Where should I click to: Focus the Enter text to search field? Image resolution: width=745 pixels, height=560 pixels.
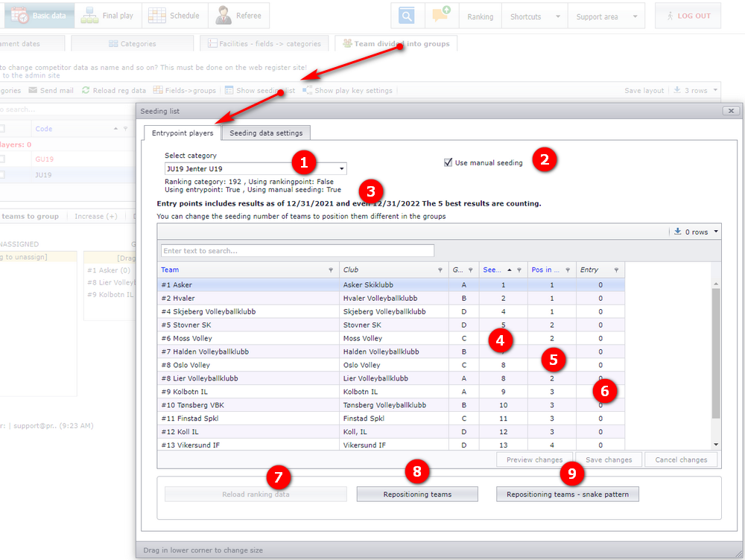pyautogui.click(x=297, y=251)
